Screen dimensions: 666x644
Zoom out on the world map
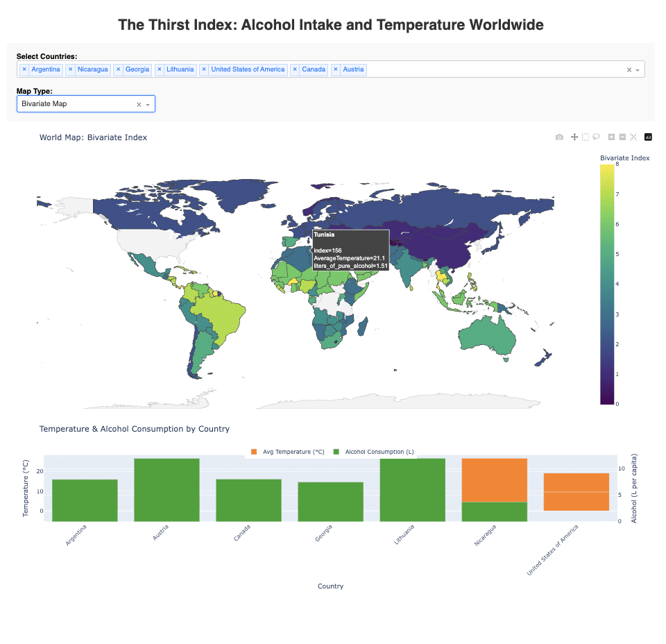point(622,137)
